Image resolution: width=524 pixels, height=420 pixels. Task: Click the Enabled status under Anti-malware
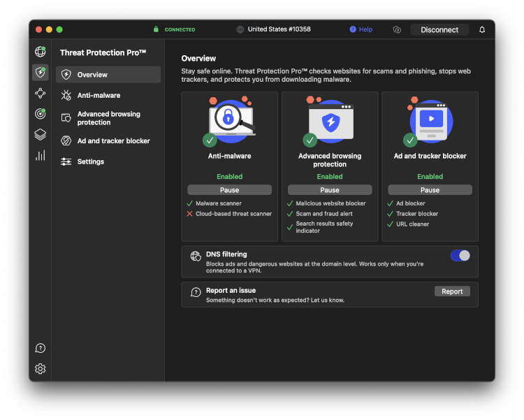[230, 177]
